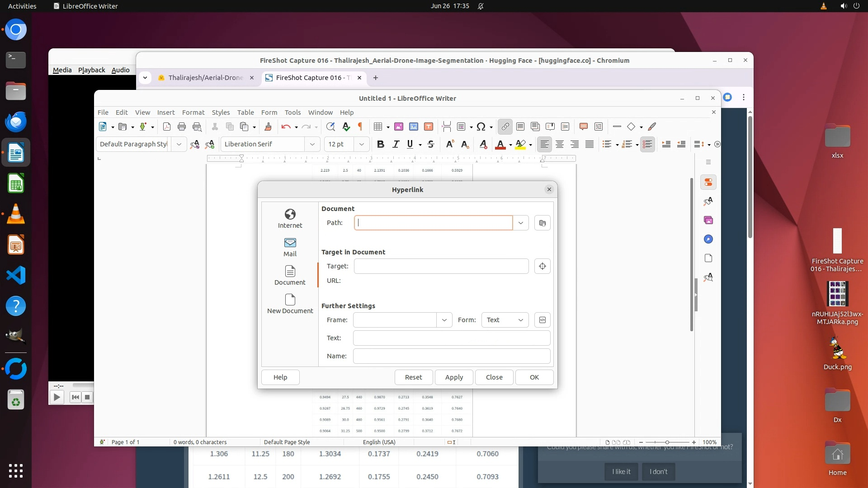The image size is (868, 488).
Task: Click the Target in Document icon
Action: click(x=542, y=266)
